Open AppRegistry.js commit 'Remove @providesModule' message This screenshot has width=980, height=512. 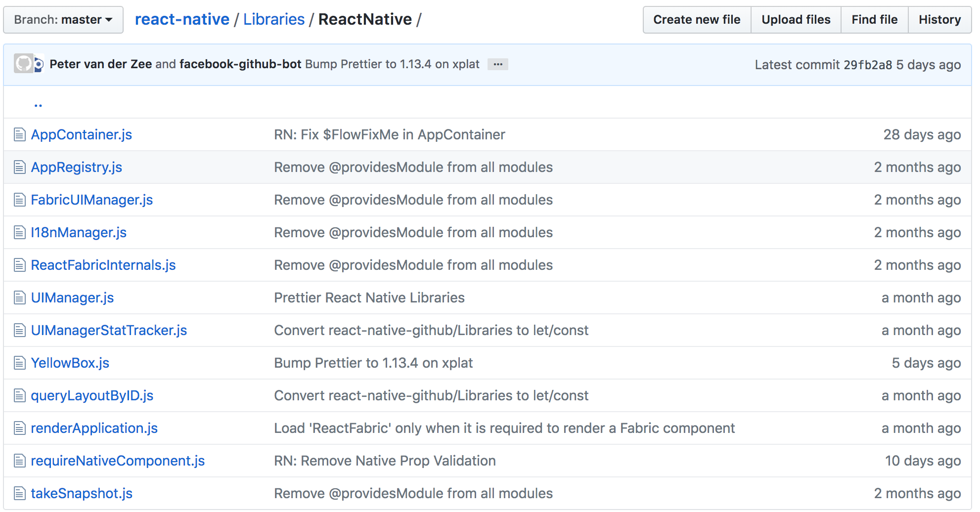tap(413, 167)
